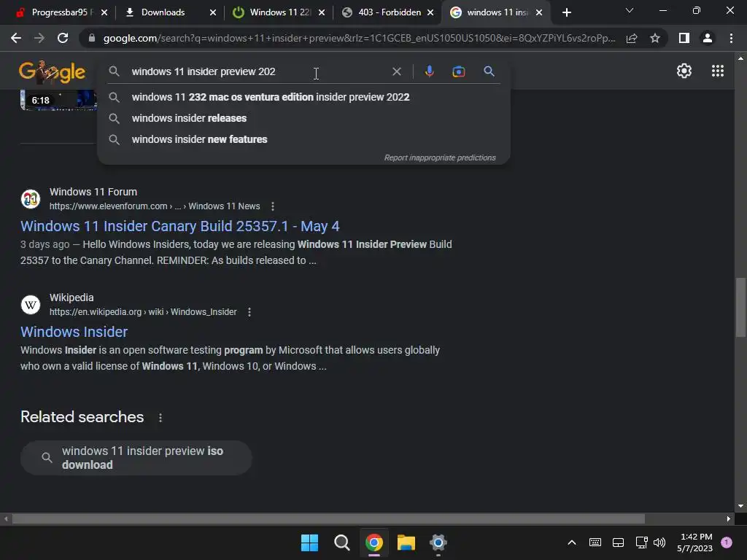Open notification center badge
The height and width of the screenshot is (560, 747).
pyautogui.click(x=727, y=542)
